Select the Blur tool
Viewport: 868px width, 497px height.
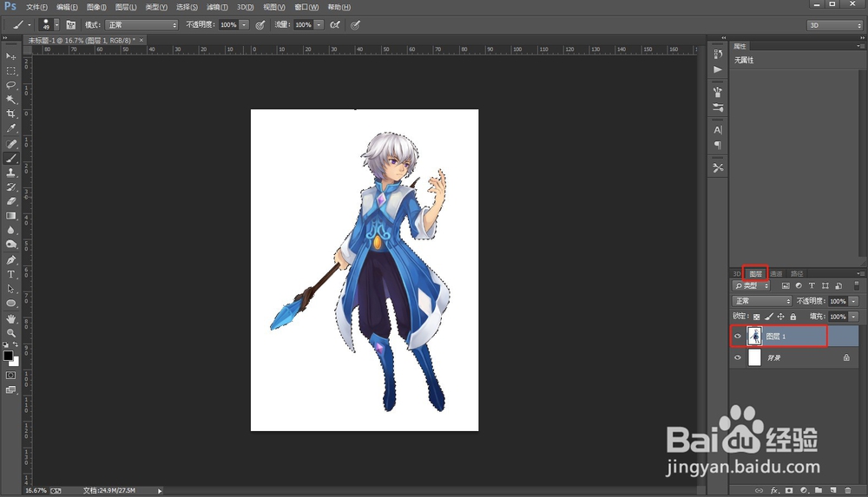[10, 230]
